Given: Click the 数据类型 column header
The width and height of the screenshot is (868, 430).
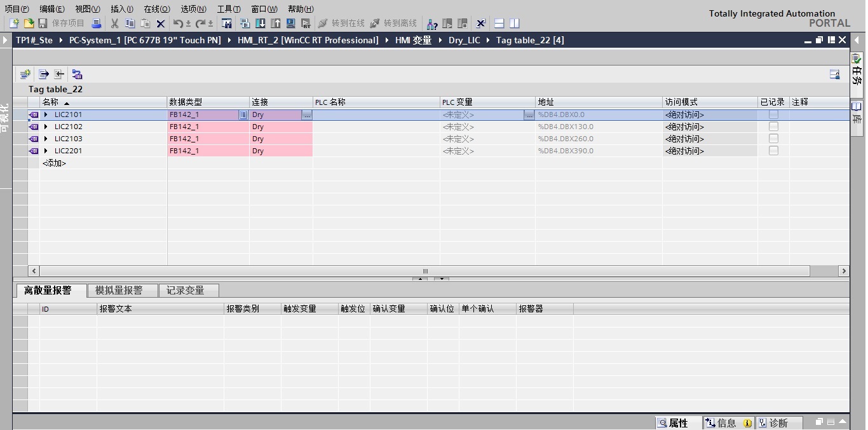Looking at the screenshot, I should (208, 102).
